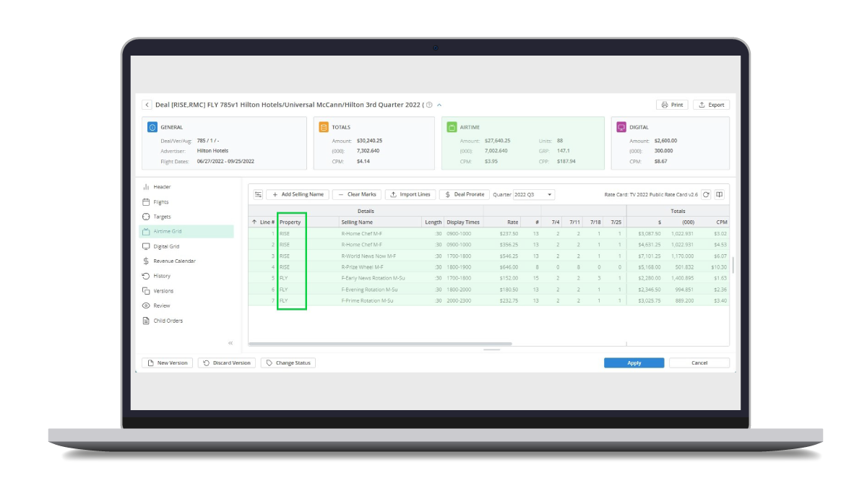Click the Length column header

click(x=433, y=222)
